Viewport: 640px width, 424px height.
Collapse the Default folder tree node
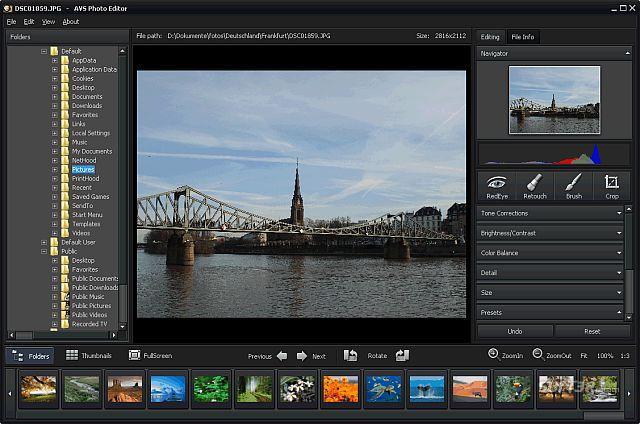[44, 51]
